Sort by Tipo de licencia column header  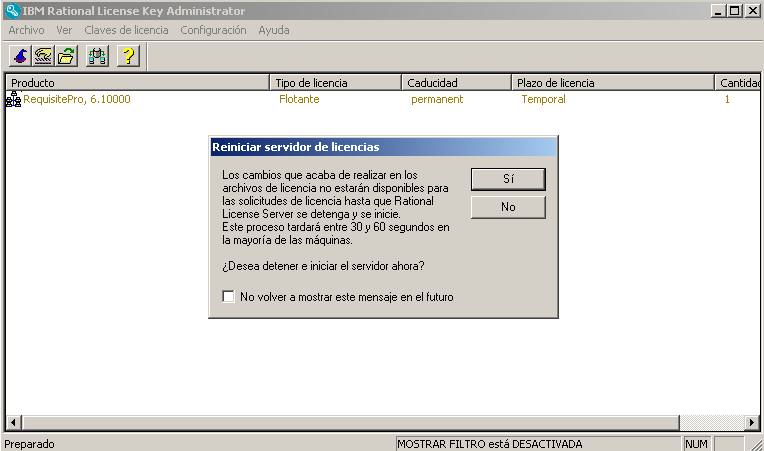coord(336,83)
